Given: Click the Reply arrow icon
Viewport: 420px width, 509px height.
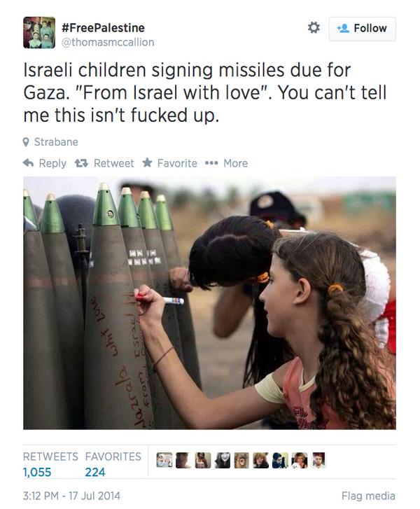Looking at the screenshot, I should pyautogui.click(x=29, y=163).
